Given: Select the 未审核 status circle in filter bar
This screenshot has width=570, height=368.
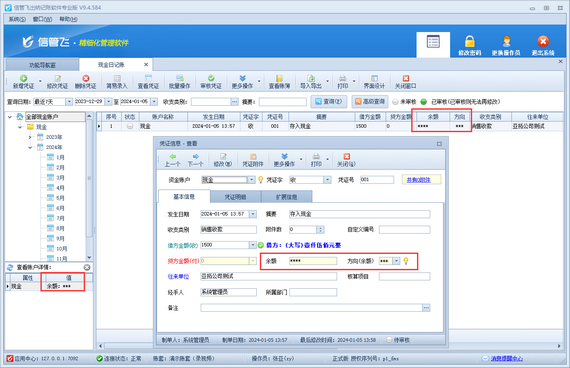Looking at the screenshot, I should [x=396, y=102].
